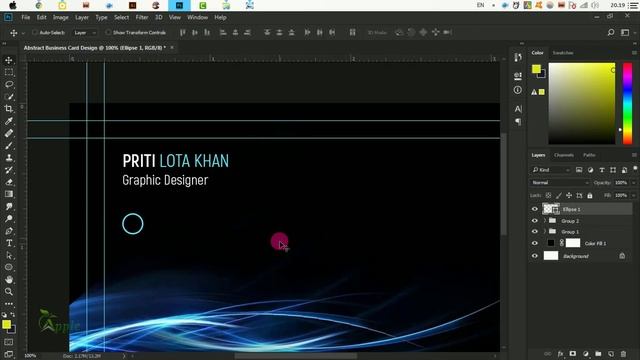Switch to the Swatches tab
This screenshot has width=640, height=360.
tap(563, 53)
